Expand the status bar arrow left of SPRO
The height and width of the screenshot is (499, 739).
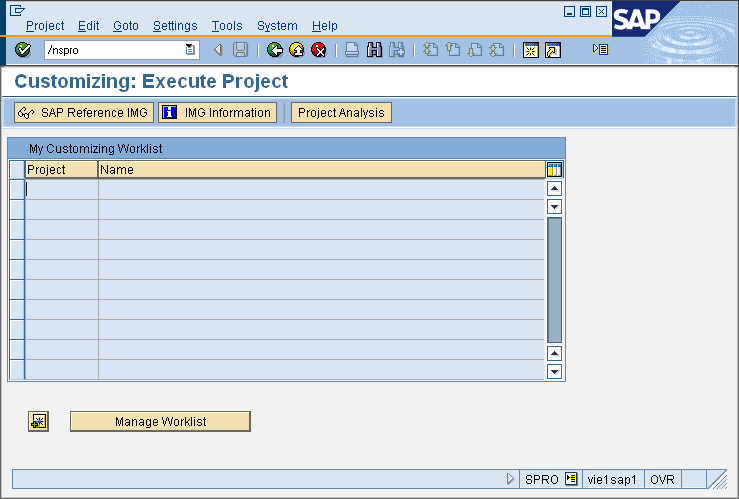[511, 480]
